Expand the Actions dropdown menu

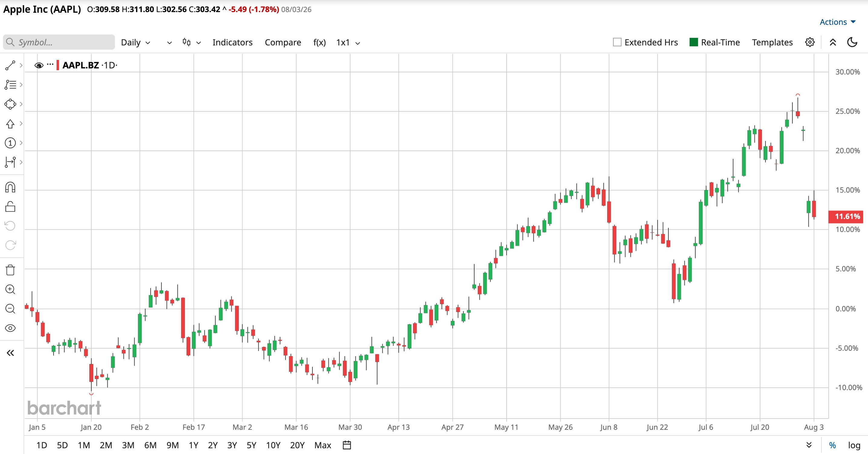coord(837,22)
